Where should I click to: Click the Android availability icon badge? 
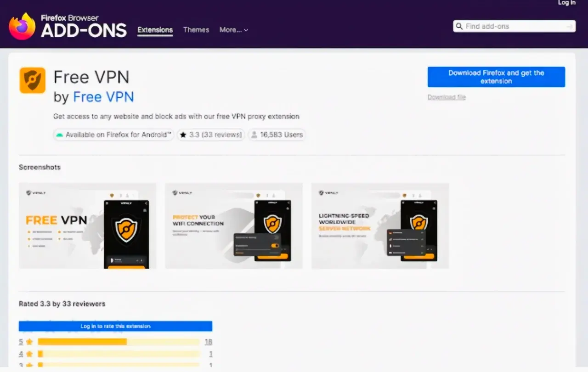pos(59,135)
